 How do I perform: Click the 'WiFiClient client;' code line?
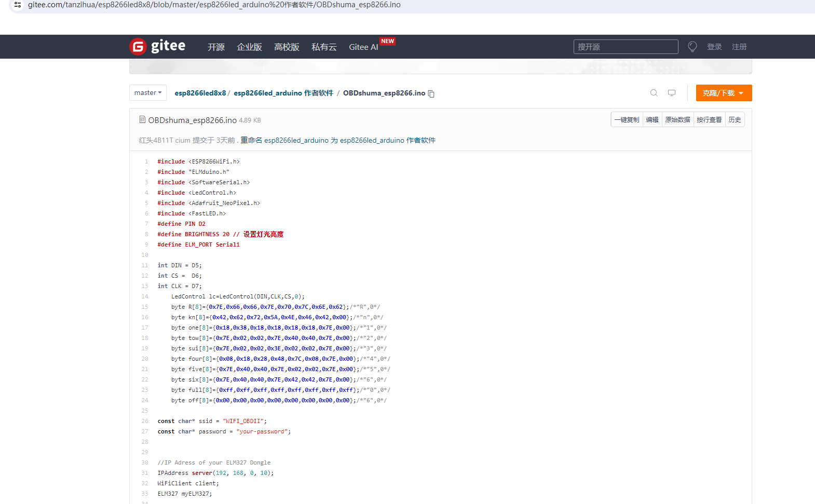[x=188, y=483]
